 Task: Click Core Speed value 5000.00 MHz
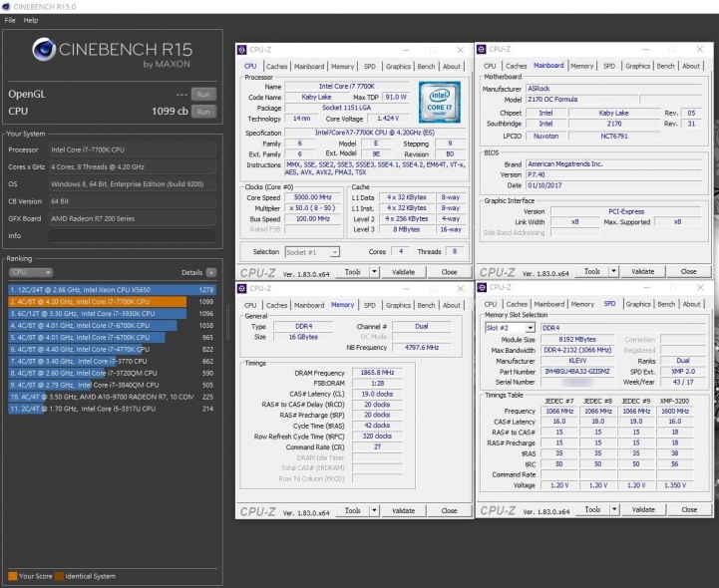pos(312,197)
